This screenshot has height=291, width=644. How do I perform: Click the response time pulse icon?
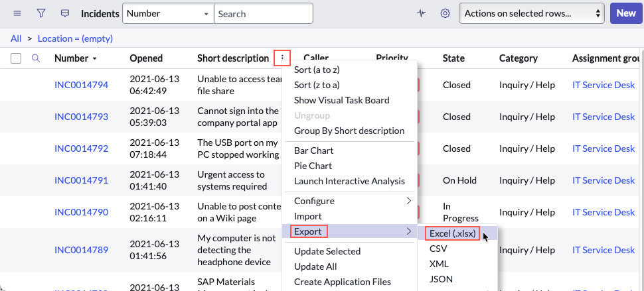(x=421, y=13)
